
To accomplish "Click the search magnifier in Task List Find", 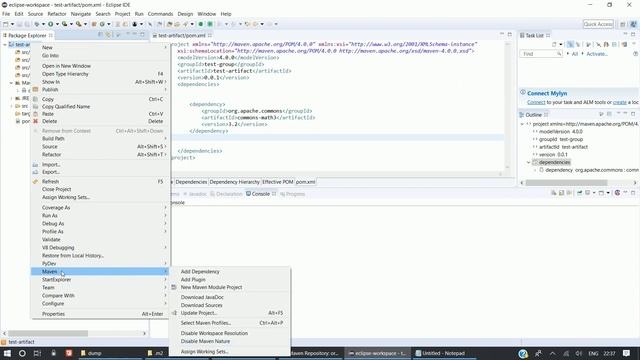I will [559, 54].
